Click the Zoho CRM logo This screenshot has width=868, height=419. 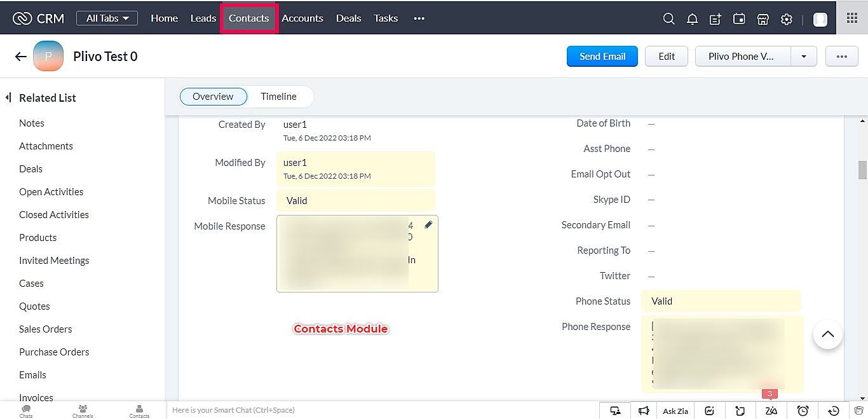click(38, 18)
